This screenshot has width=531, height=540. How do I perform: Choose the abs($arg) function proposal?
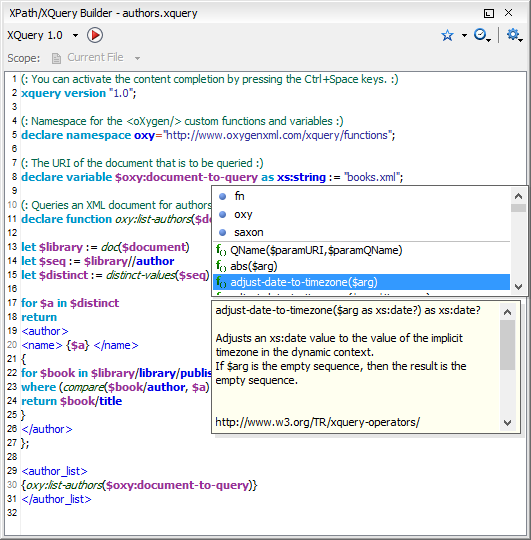pyautogui.click(x=362, y=266)
